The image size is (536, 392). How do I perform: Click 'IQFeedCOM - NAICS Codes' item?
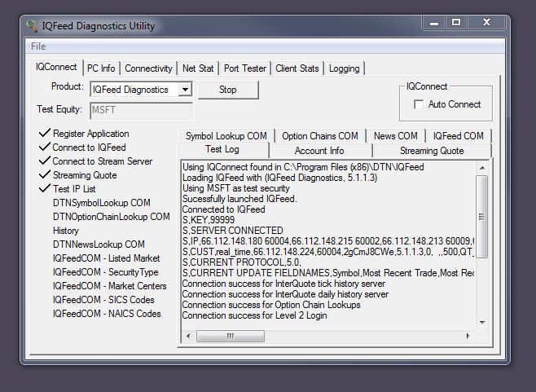[107, 314]
